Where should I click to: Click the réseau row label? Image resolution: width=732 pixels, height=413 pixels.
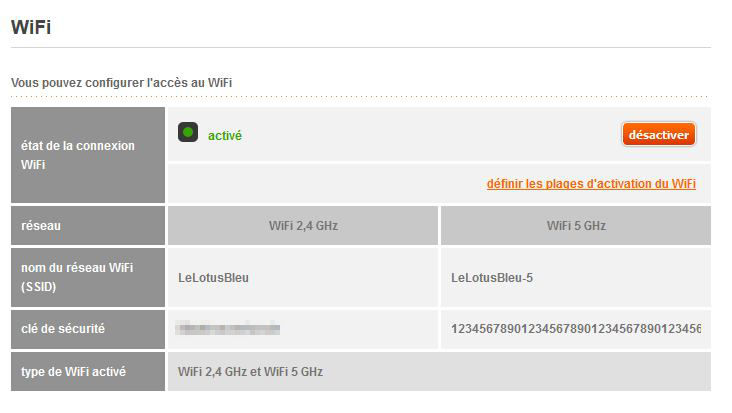(41, 226)
